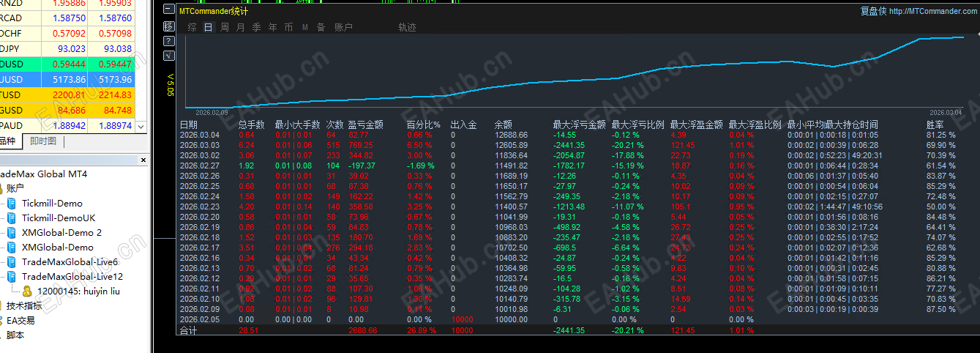Switch to the 周 weekly tab

(225, 27)
